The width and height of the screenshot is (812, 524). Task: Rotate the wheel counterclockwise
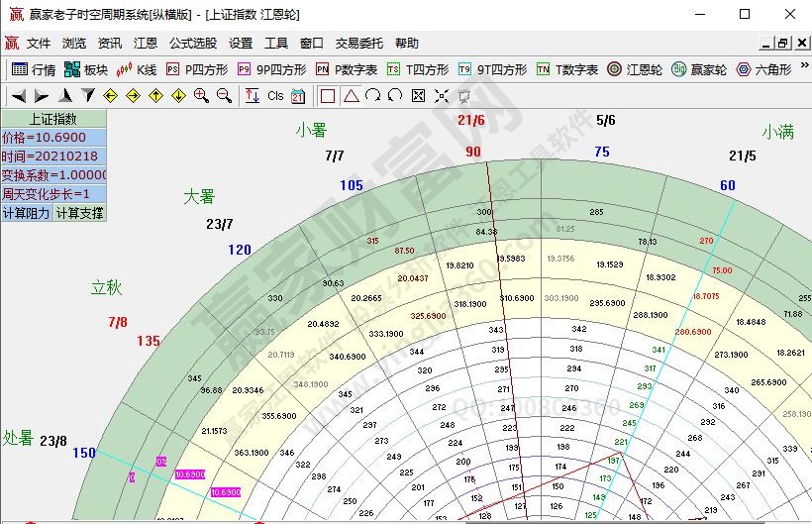pyautogui.click(x=395, y=95)
